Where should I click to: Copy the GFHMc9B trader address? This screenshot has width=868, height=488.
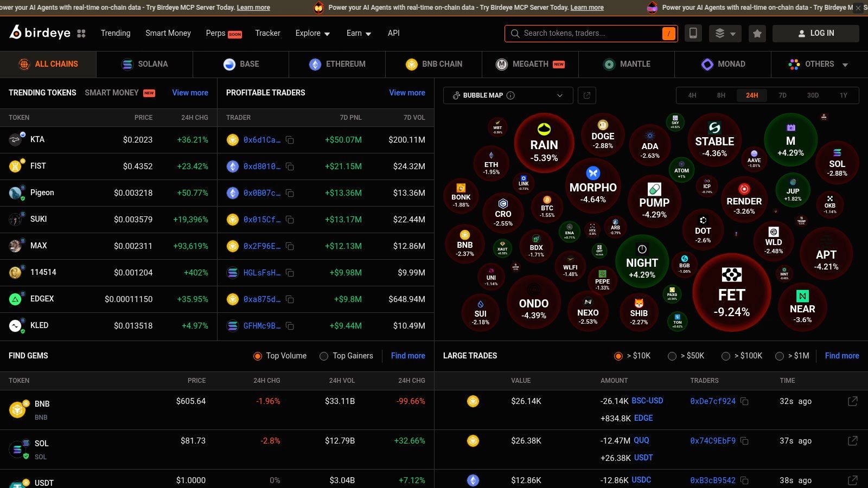pyautogui.click(x=290, y=326)
